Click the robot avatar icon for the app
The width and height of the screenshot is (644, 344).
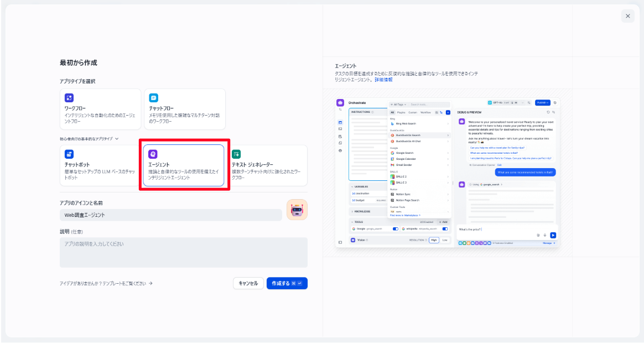tap(297, 210)
